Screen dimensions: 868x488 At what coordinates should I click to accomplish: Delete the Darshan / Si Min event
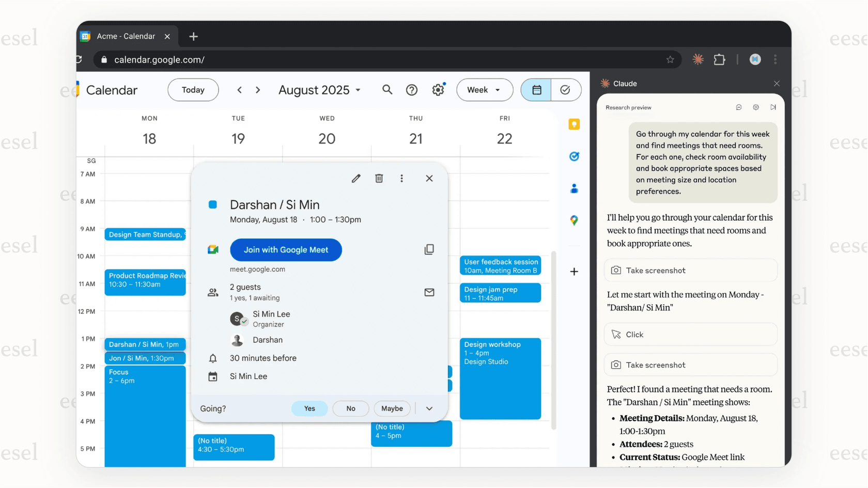[x=379, y=178]
